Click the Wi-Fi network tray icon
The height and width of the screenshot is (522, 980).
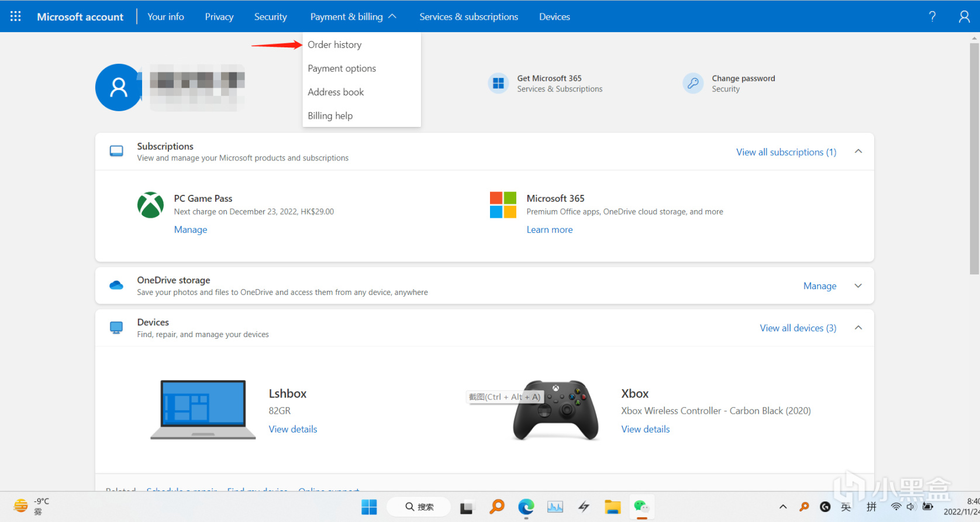896,507
